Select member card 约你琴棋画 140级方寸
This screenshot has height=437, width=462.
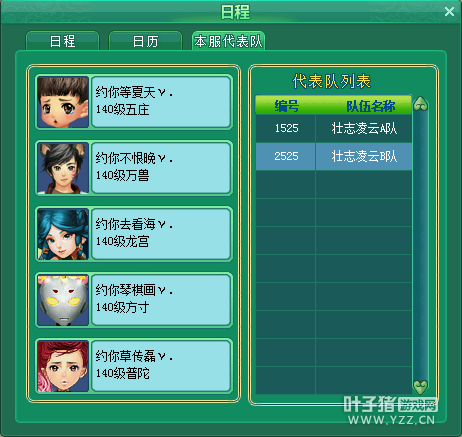134,300
